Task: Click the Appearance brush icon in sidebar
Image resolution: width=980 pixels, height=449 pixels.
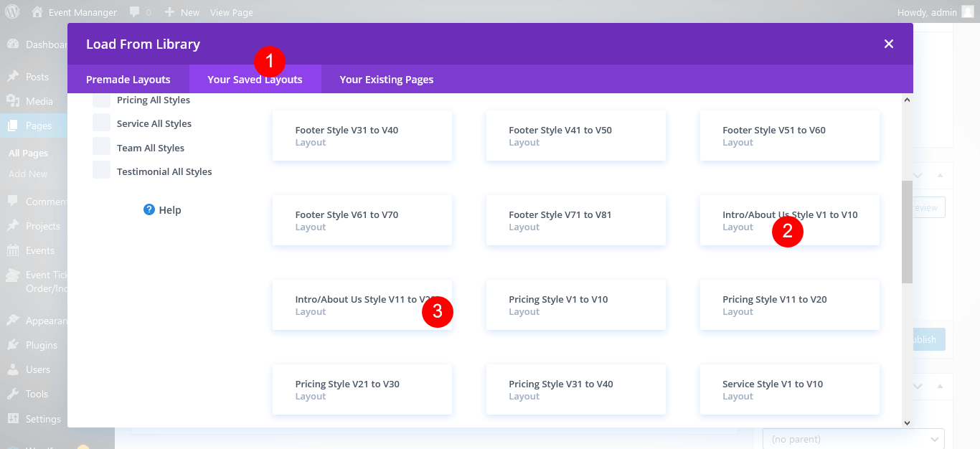Action: pos(13,321)
